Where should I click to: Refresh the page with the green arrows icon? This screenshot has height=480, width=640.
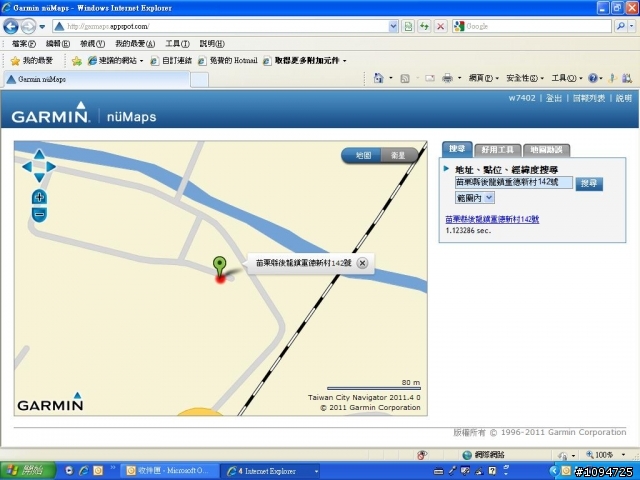(424, 27)
